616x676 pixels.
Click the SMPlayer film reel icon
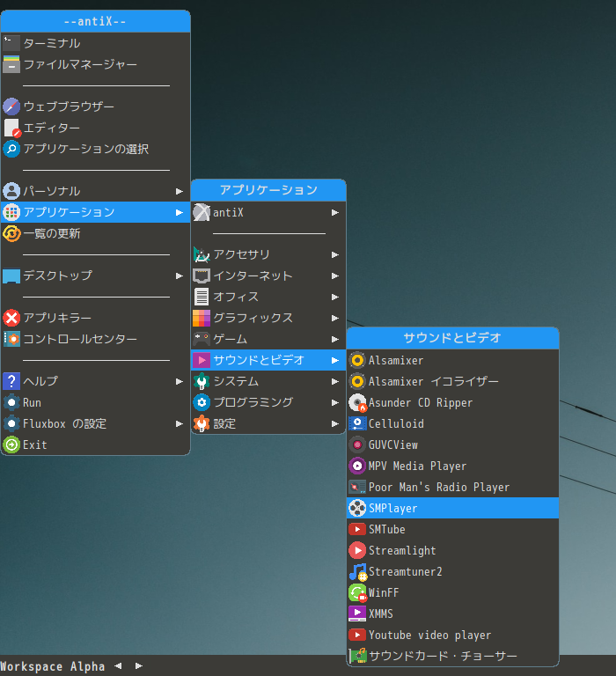(357, 508)
